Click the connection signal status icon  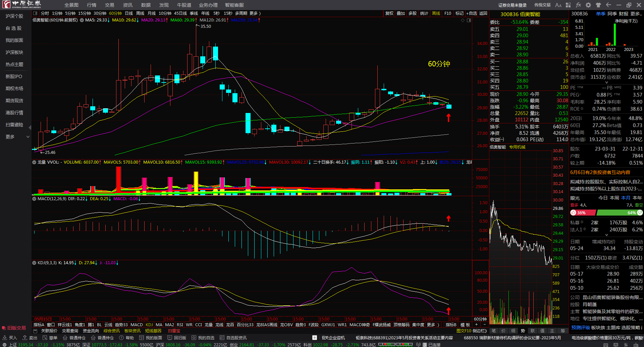coord(418,345)
